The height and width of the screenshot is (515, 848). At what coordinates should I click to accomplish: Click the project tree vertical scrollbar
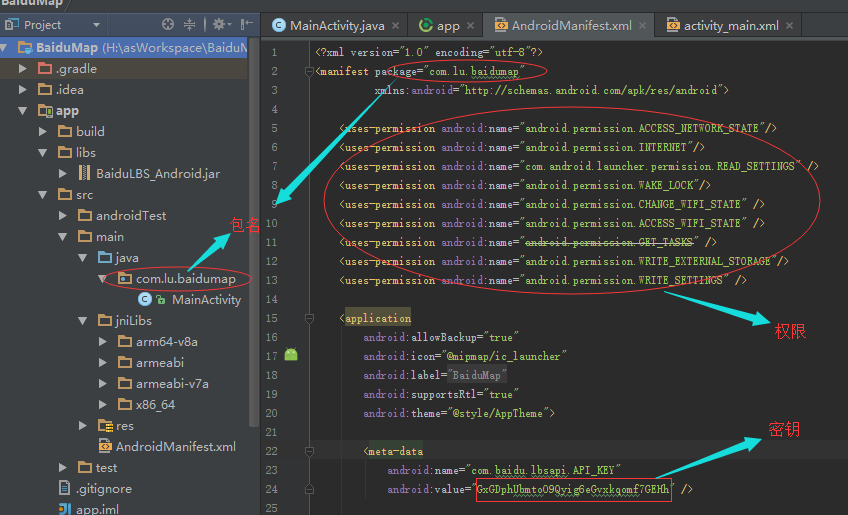[x=253, y=233]
